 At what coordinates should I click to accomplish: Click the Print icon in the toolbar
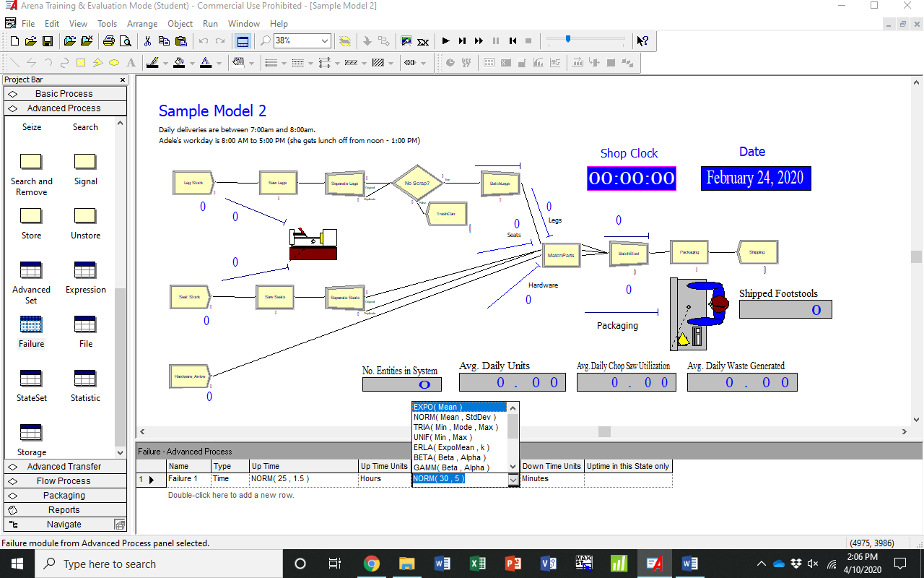[108, 41]
